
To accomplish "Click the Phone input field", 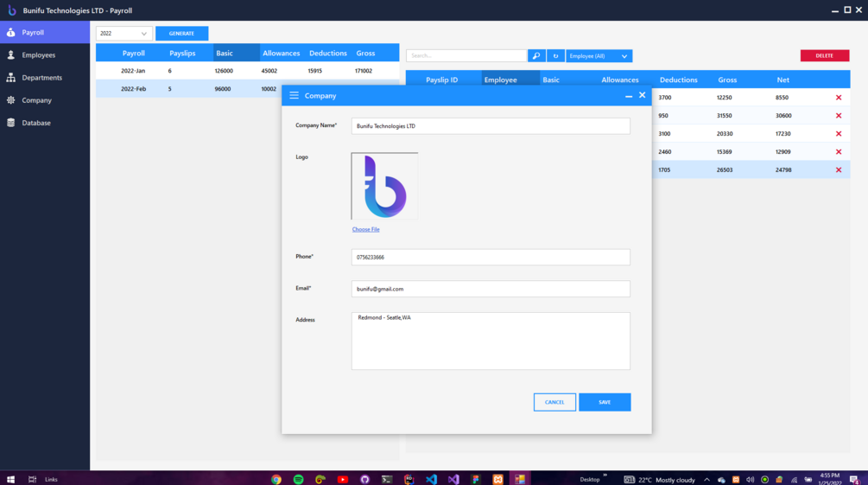I will [x=491, y=257].
